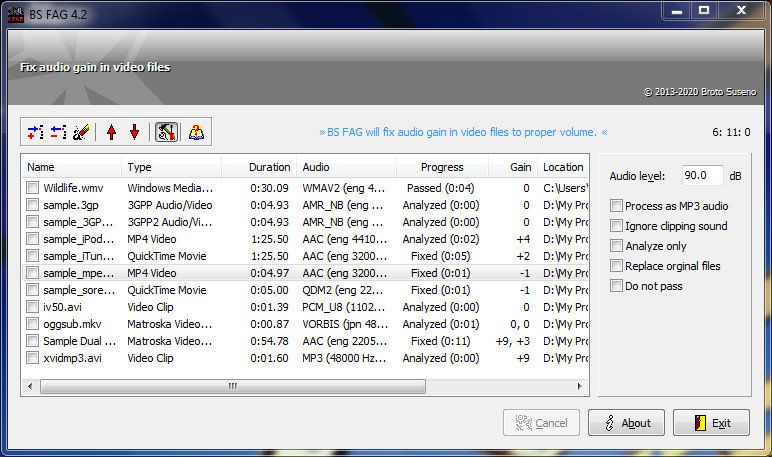Minimize the BS FAG window
772x457 pixels.
tap(677, 11)
